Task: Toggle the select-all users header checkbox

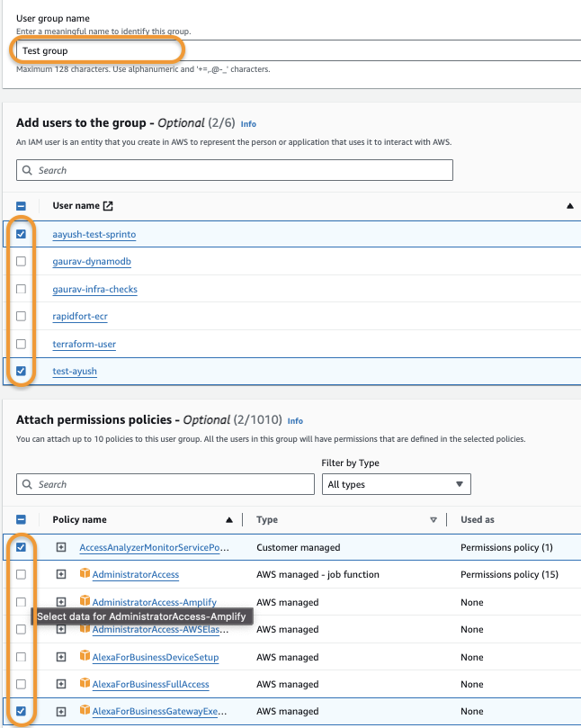Action: click(21, 206)
